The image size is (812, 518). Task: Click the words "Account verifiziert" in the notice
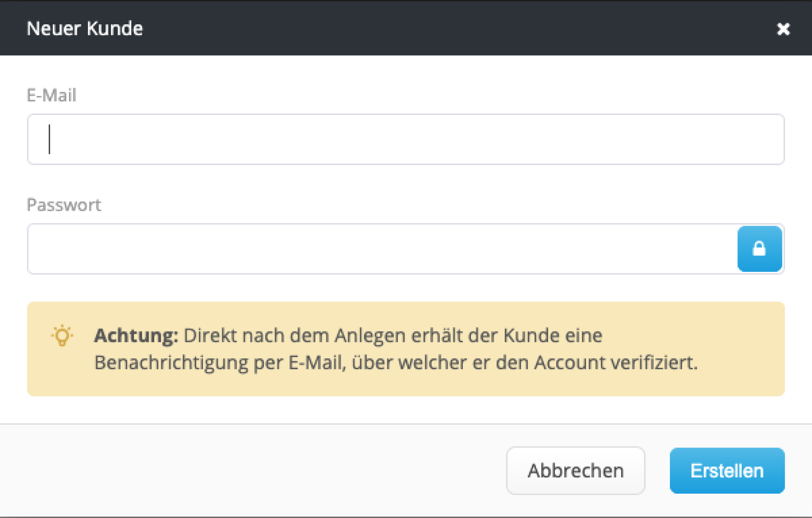coord(615,362)
